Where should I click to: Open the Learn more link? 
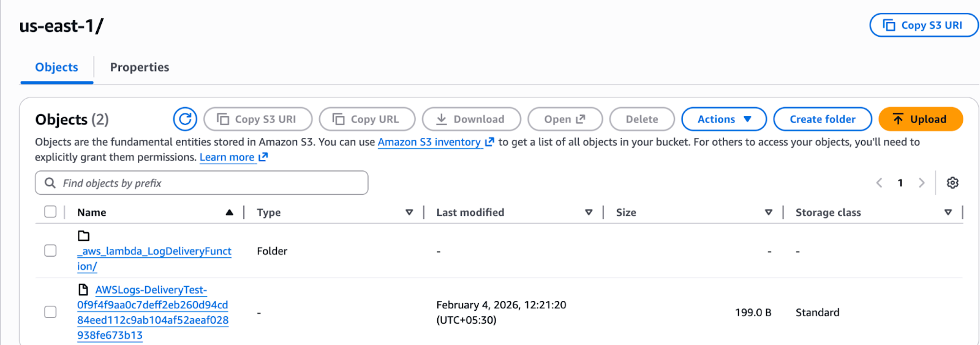coord(227,157)
